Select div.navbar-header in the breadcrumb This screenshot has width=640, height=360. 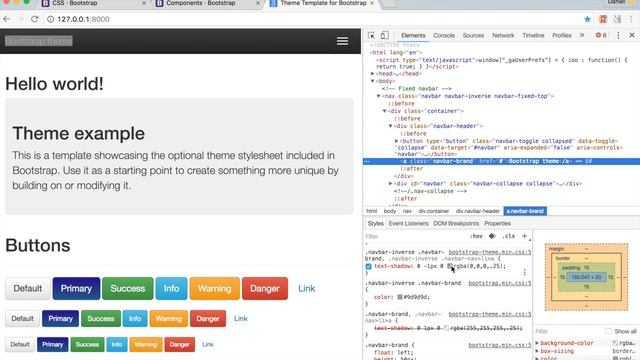[x=478, y=211]
